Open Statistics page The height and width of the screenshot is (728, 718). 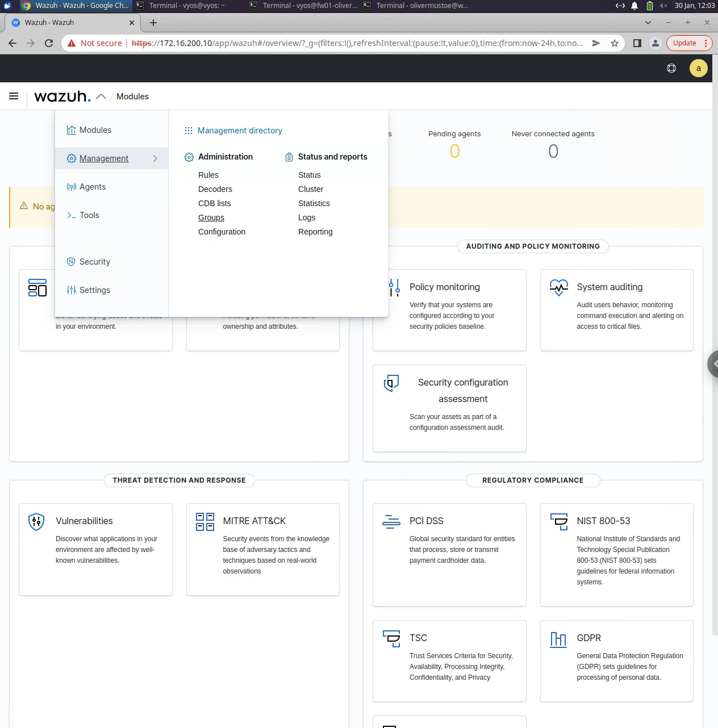pos(314,203)
